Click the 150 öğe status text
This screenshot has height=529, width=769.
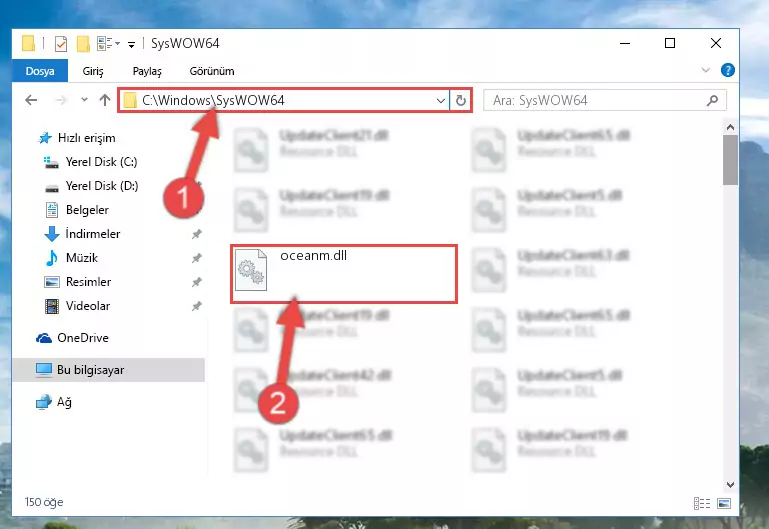pos(44,502)
